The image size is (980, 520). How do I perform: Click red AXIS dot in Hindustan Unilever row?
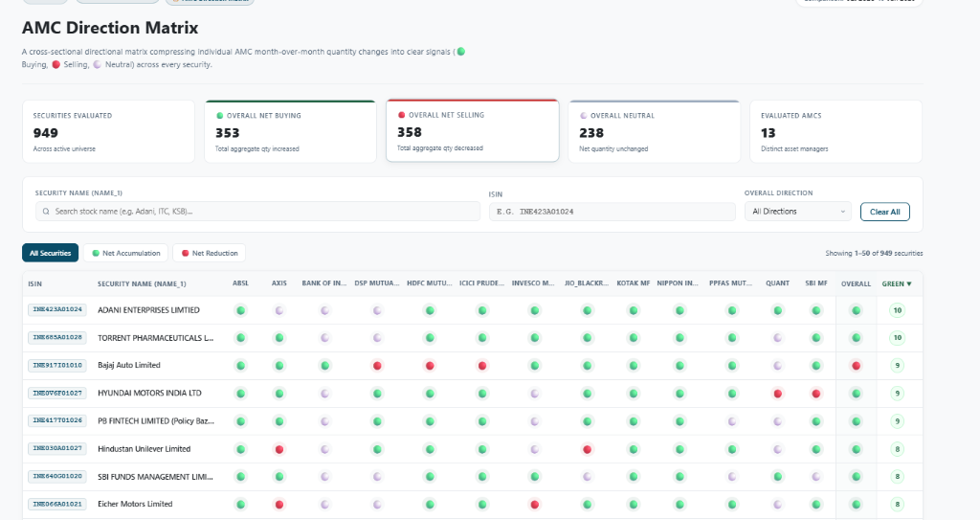[x=279, y=449]
